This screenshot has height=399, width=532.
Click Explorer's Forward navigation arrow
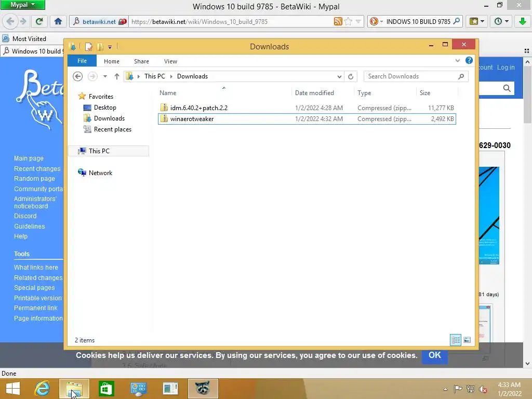click(92, 76)
